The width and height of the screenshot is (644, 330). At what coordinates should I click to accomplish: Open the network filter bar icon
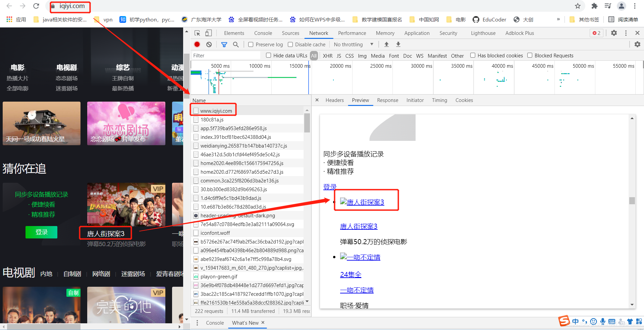224,44
